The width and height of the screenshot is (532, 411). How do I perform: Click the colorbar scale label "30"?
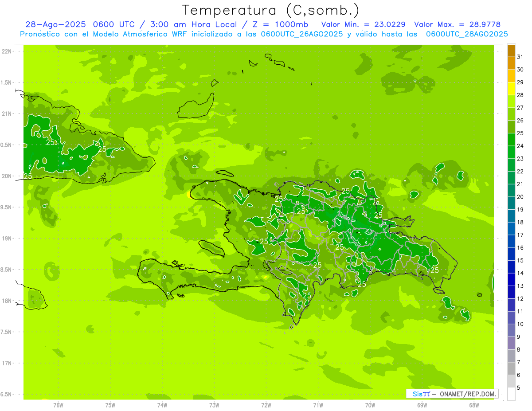point(520,70)
